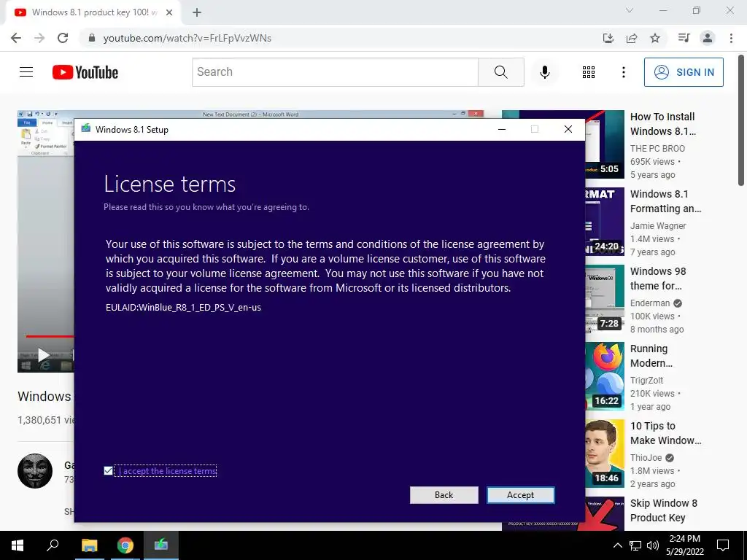Go to YouTube home via logo
The height and width of the screenshot is (560, 747).
[85, 72]
